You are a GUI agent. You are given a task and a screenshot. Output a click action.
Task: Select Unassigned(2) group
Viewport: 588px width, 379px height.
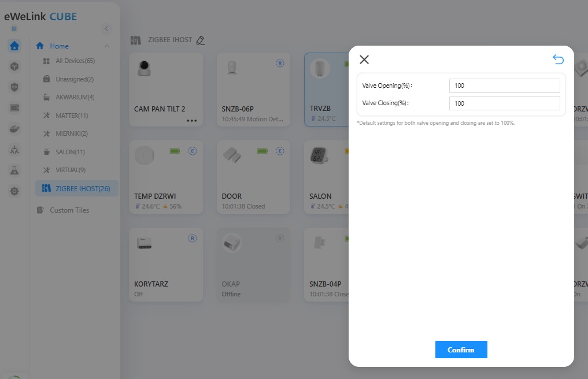click(x=75, y=79)
